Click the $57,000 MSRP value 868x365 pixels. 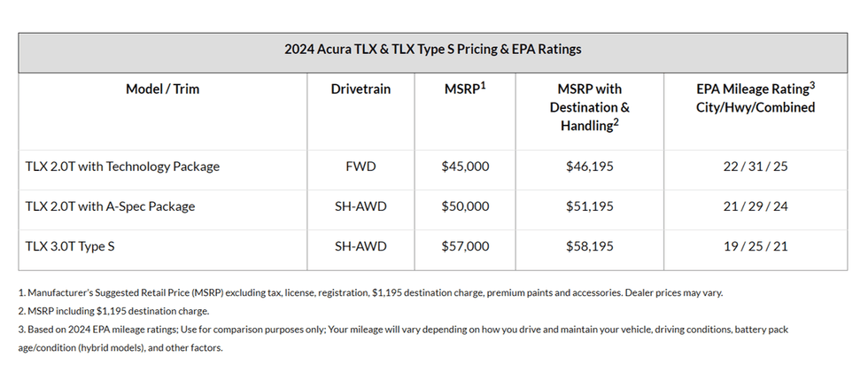[x=465, y=246]
